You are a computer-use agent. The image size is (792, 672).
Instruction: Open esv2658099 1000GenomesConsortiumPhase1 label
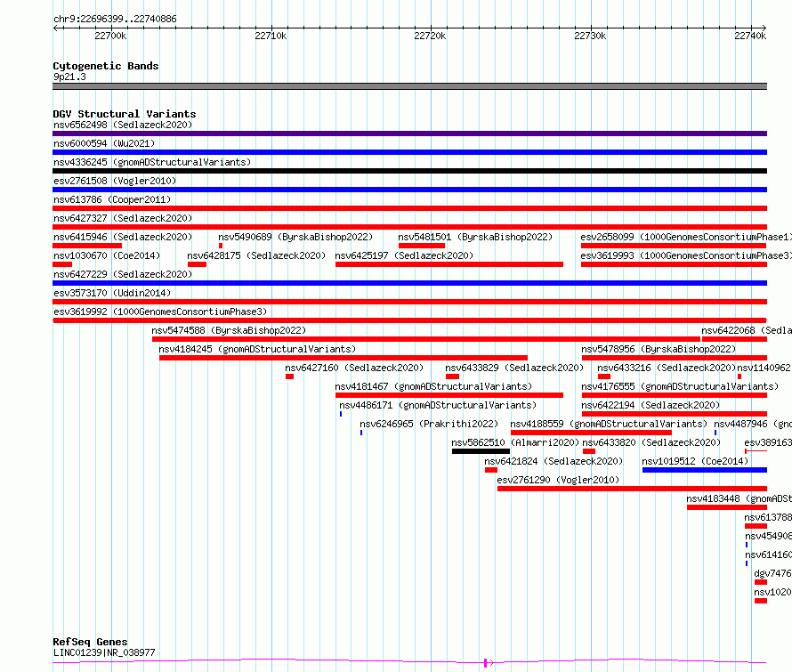click(x=686, y=237)
